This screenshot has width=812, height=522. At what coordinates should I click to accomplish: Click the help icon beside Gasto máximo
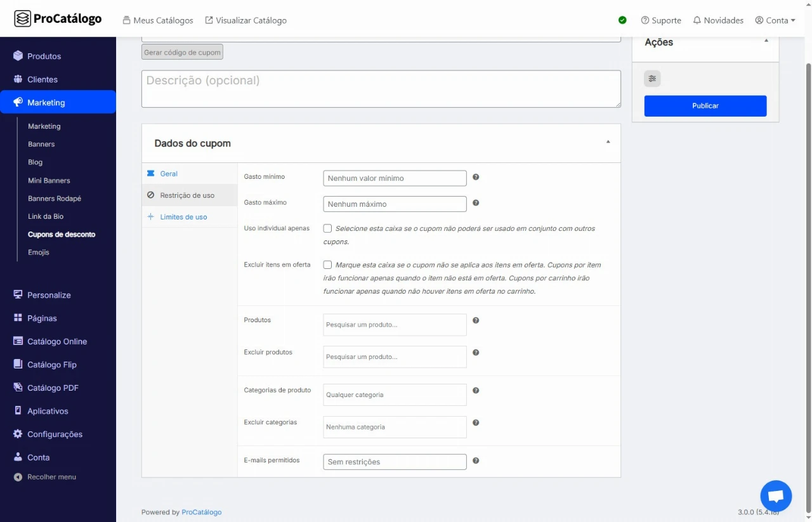pyautogui.click(x=476, y=203)
